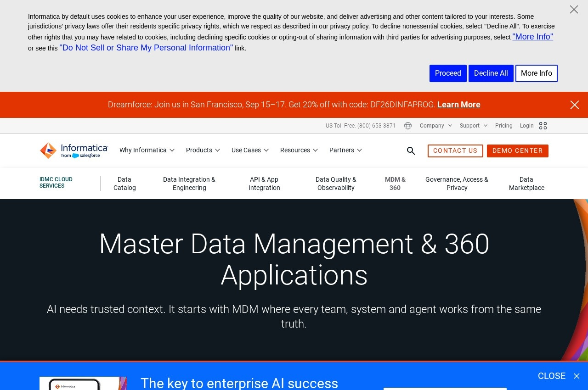Click the CONTACT US button
Screen dimensions: 588x390
pos(455,151)
